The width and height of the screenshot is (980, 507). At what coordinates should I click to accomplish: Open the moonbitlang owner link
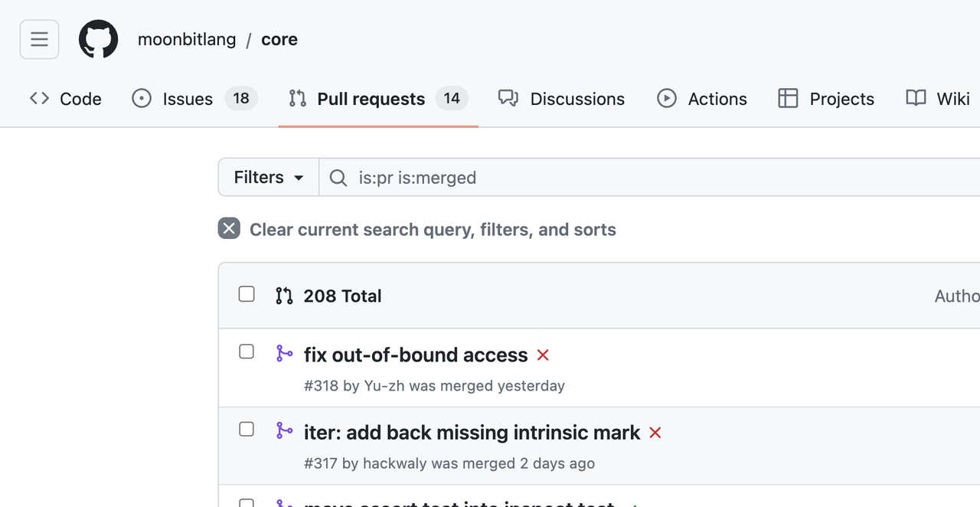click(187, 40)
